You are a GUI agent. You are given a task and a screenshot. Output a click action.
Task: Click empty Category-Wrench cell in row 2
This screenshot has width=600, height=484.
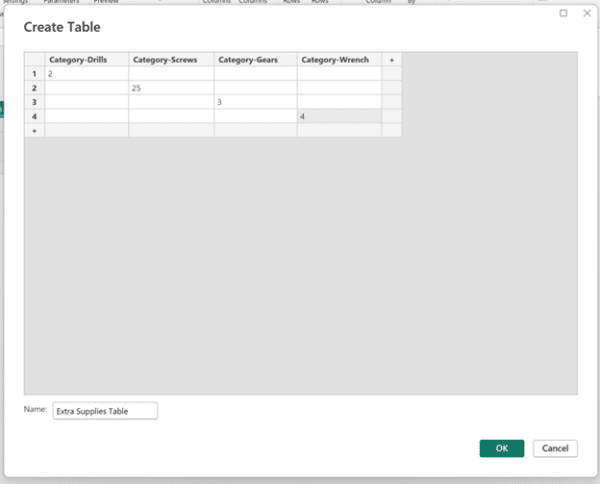339,88
